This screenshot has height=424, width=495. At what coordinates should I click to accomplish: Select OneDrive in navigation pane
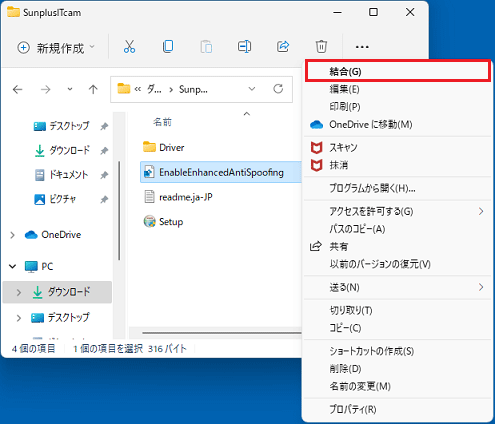(x=53, y=235)
